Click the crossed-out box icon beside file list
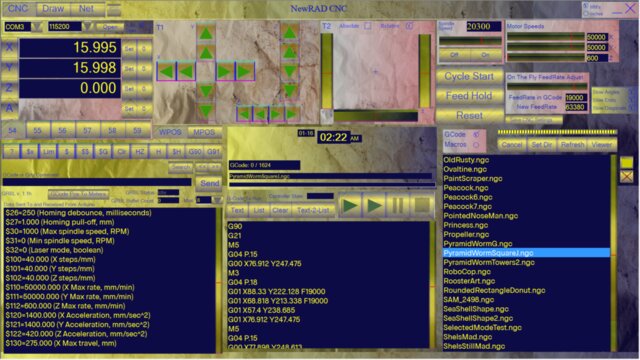The height and width of the screenshot is (360, 640). 627,177
